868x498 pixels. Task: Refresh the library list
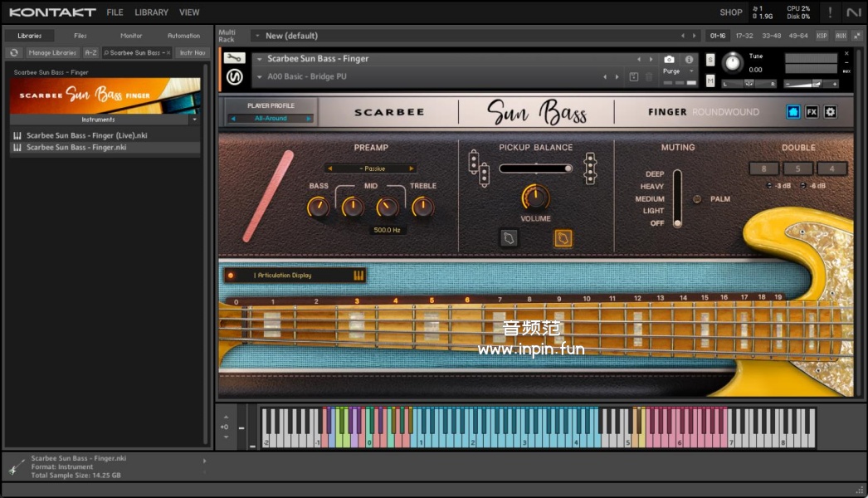14,52
